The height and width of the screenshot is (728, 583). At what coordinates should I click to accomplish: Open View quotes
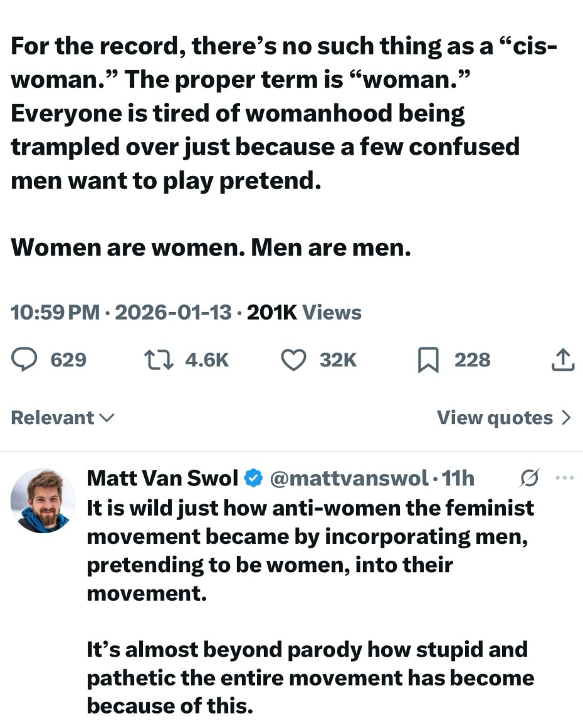click(495, 418)
